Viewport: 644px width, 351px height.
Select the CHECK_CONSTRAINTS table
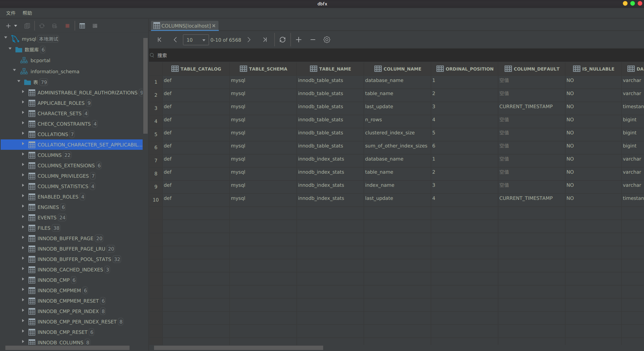click(x=64, y=124)
